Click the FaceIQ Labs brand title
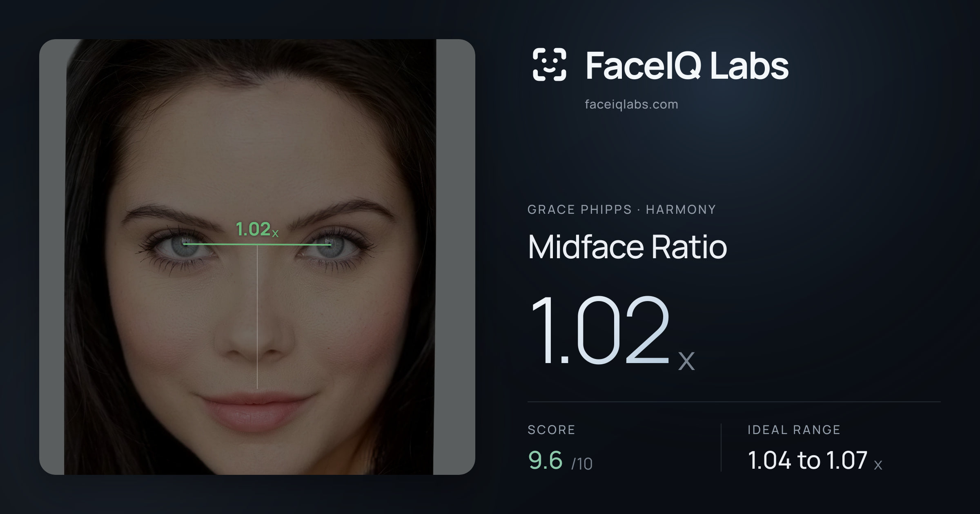Screen dimensions: 980x514 pyautogui.click(x=687, y=65)
